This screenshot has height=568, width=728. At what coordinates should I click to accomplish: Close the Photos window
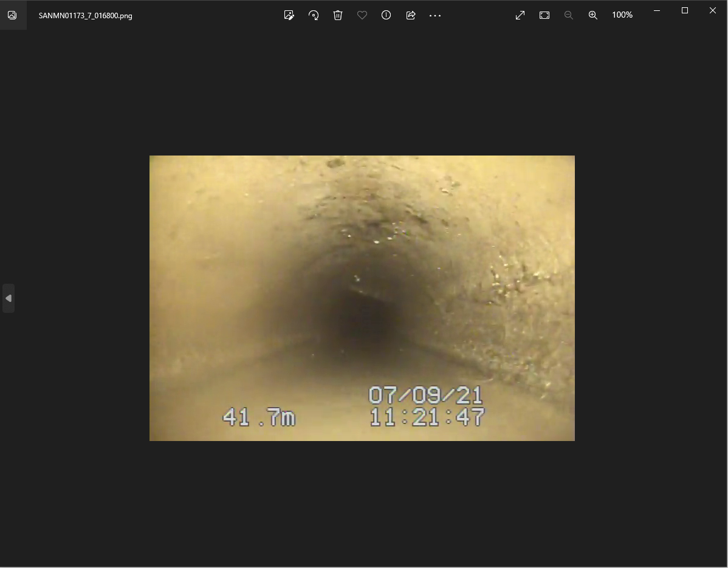coord(713,10)
